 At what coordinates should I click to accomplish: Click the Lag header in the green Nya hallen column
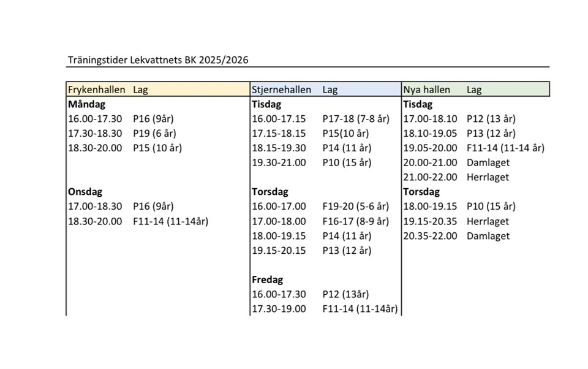click(474, 89)
